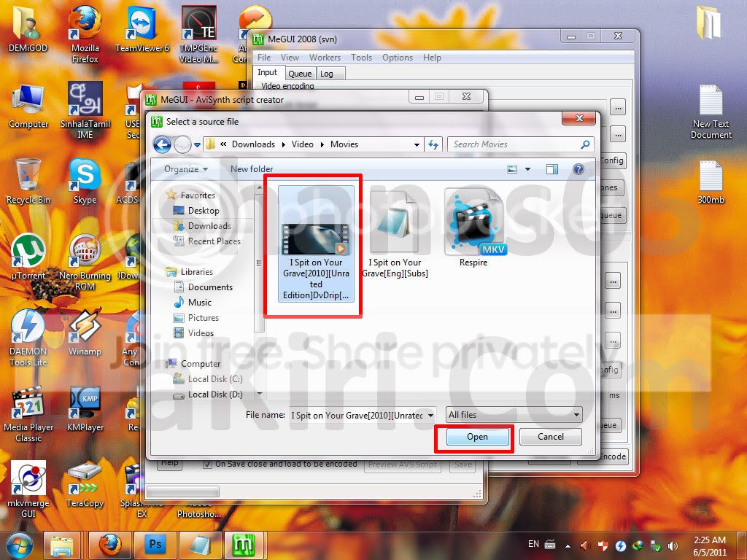
Task: Launch µTorrent desktop shortcut
Action: click(x=28, y=257)
